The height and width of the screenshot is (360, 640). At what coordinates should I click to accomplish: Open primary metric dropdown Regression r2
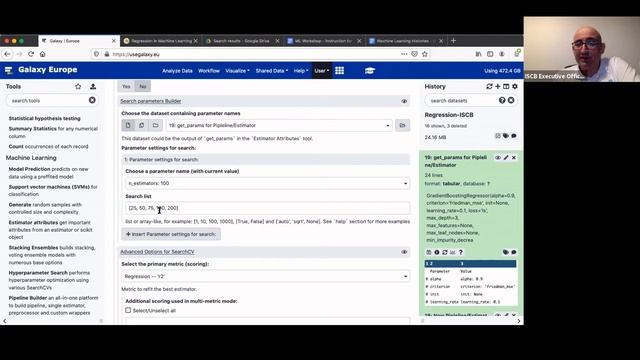click(x=265, y=276)
